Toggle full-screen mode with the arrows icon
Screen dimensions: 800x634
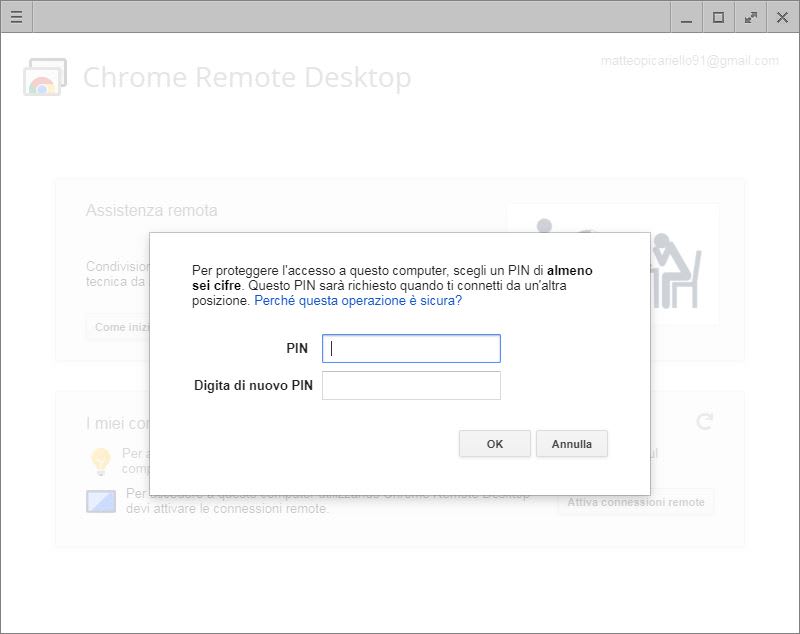[751, 17]
